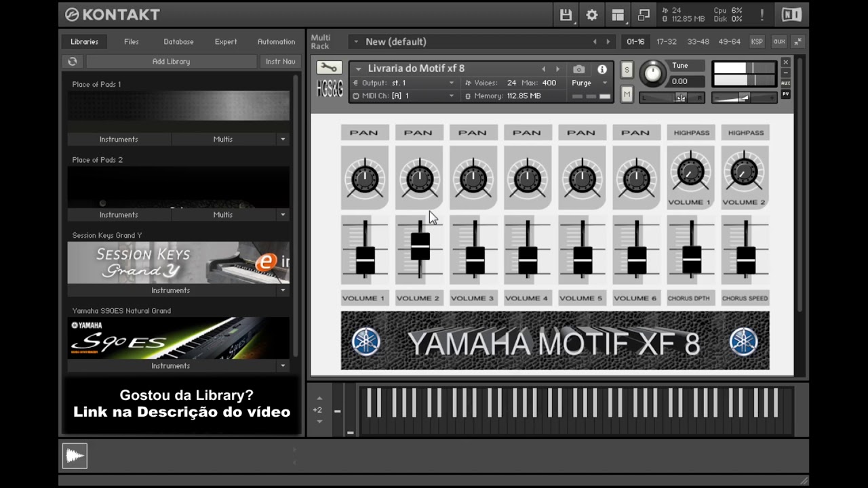Expand Yamaha S90ES options arrow
The height and width of the screenshot is (488, 868).
(283, 365)
